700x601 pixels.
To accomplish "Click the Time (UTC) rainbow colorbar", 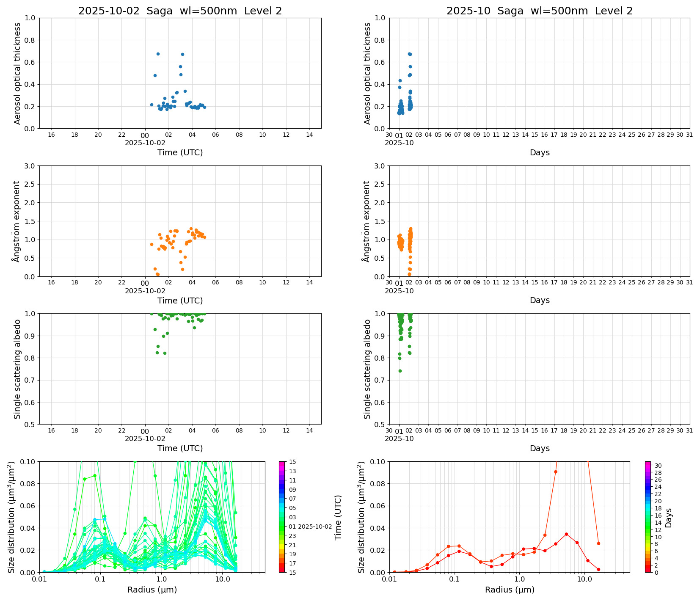I will (282, 516).
